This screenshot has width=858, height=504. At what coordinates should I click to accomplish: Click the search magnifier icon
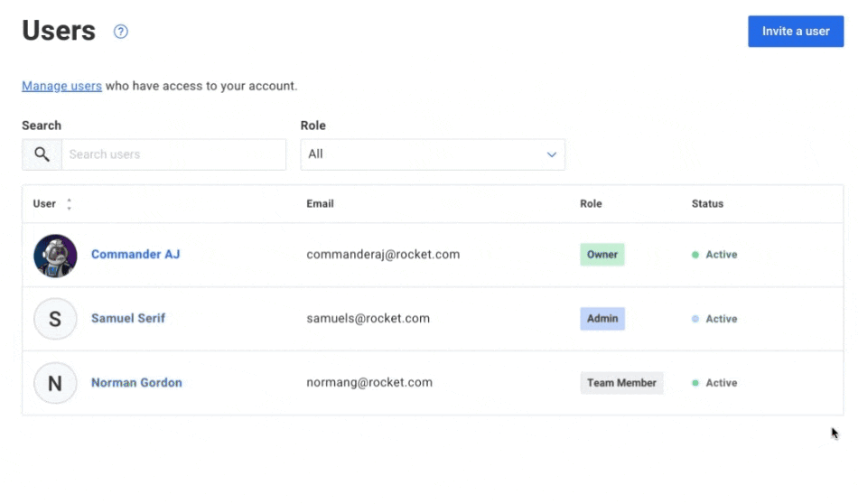tap(42, 154)
